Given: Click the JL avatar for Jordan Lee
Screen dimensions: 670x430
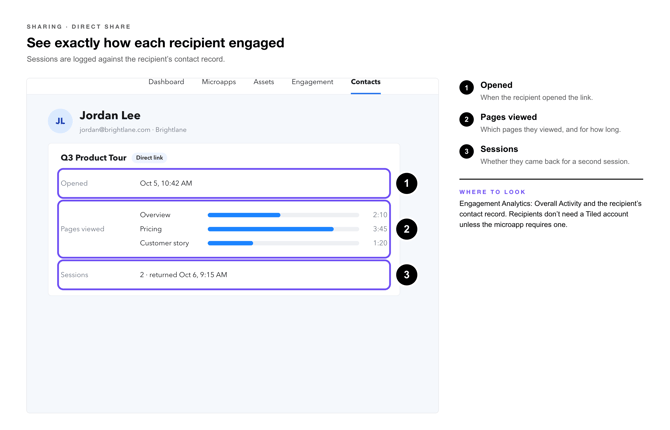Looking at the screenshot, I should [x=60, y=121].
